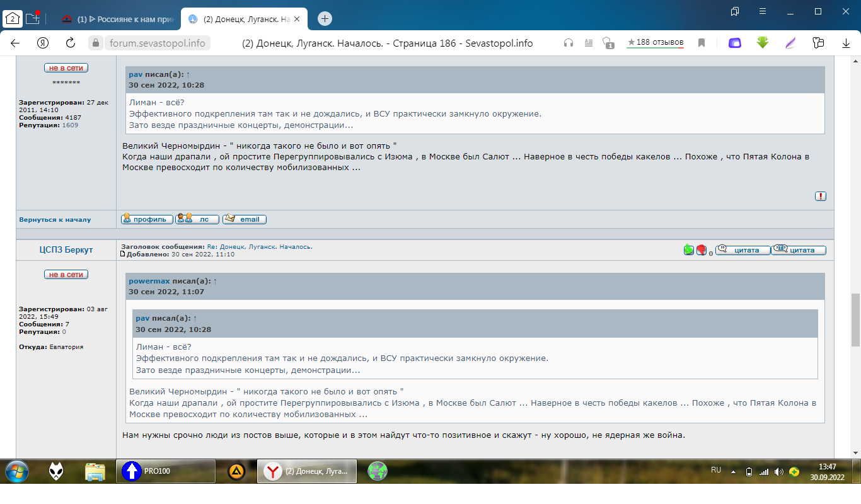Open a new tab with the plus button

coord(325,19)
